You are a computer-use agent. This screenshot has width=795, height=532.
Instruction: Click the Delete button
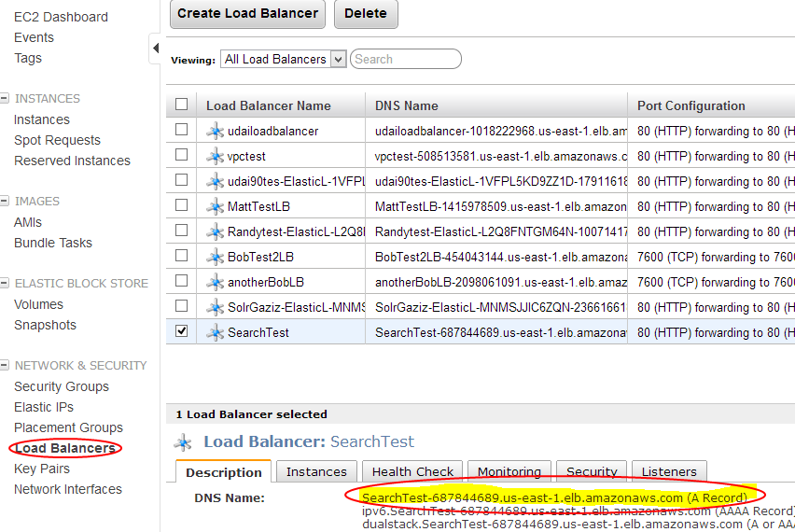[366, 14]
